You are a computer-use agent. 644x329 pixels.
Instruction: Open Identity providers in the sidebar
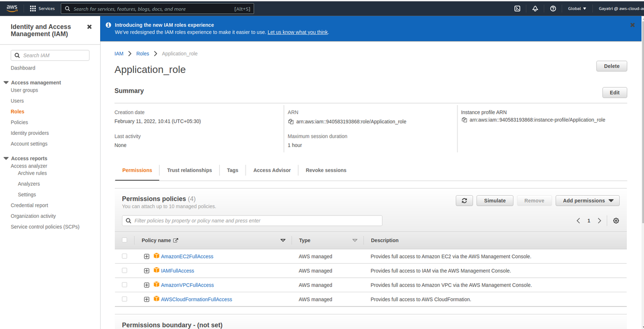click(30, 133)
